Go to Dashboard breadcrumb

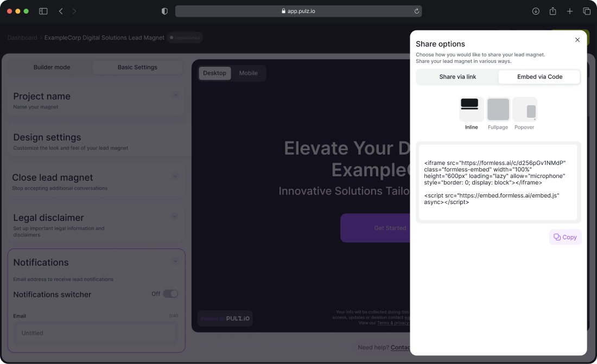pyautogui.click(x=22, y=37)
